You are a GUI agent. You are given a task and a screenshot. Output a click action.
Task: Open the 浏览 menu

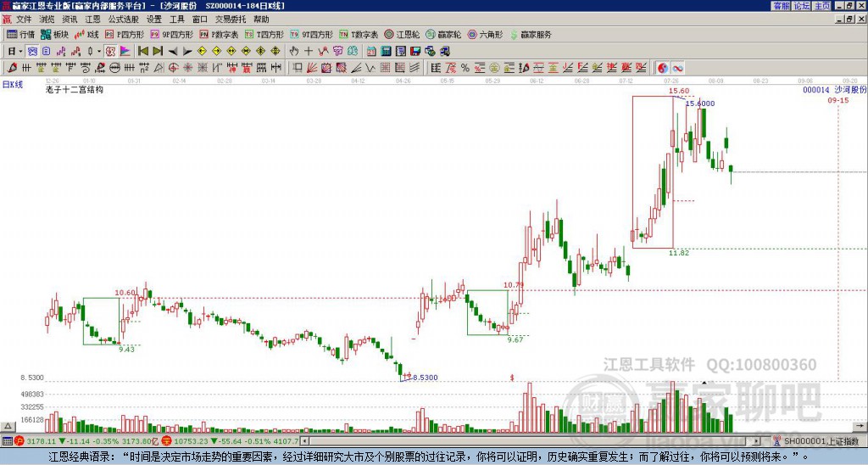click(x=47, y=20)
